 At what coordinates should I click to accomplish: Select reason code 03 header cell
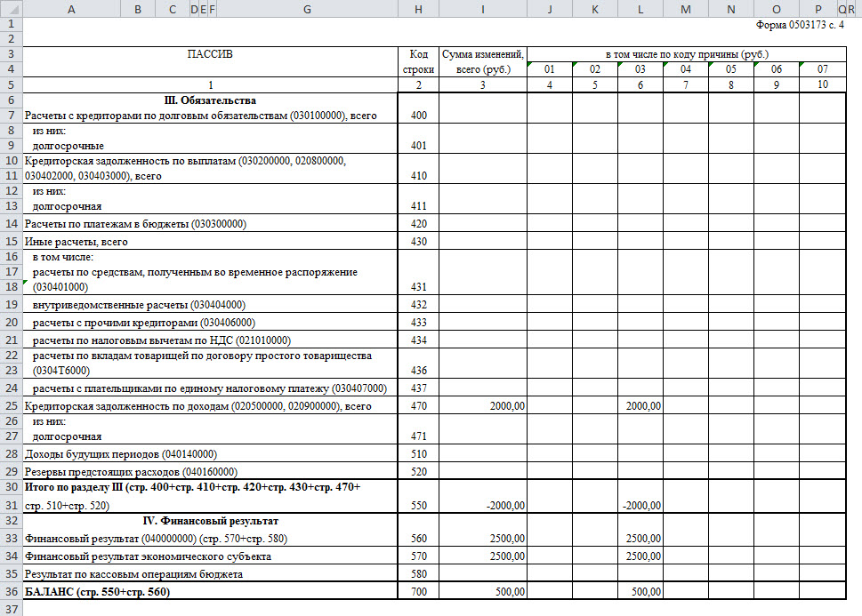(640, 69)
